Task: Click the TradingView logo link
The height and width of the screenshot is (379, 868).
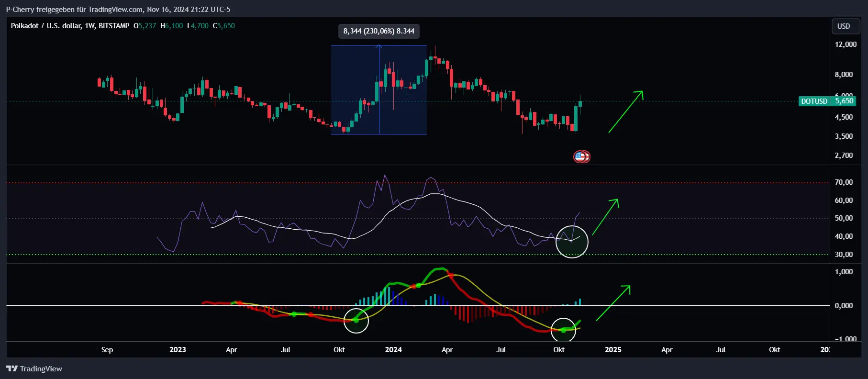Action: click(x=34, y=368)
